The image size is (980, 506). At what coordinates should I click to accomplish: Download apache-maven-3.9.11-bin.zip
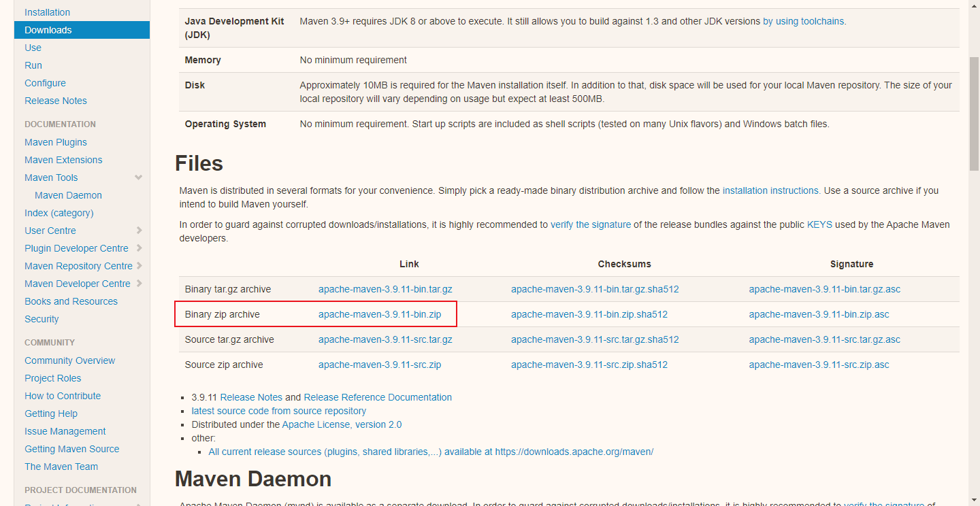(x=380, y=314)
